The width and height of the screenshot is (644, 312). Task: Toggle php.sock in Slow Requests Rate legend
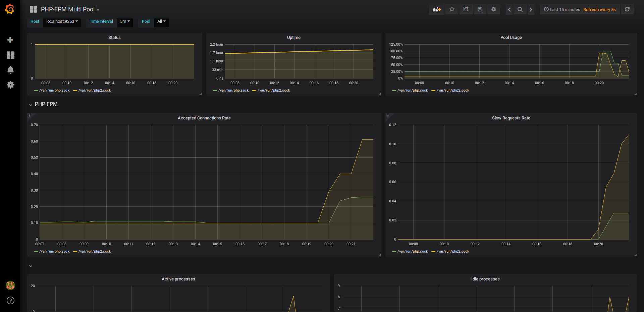(x=413, y=252)
